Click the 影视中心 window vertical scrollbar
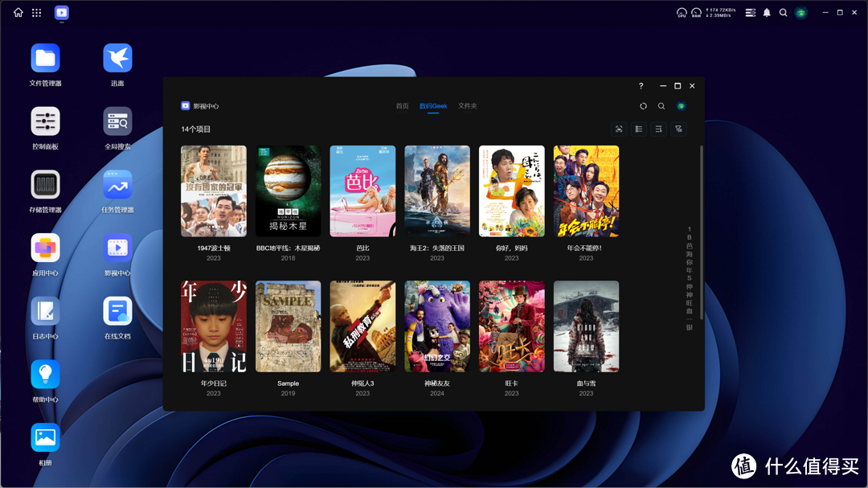868x488 pixels. 702,232
